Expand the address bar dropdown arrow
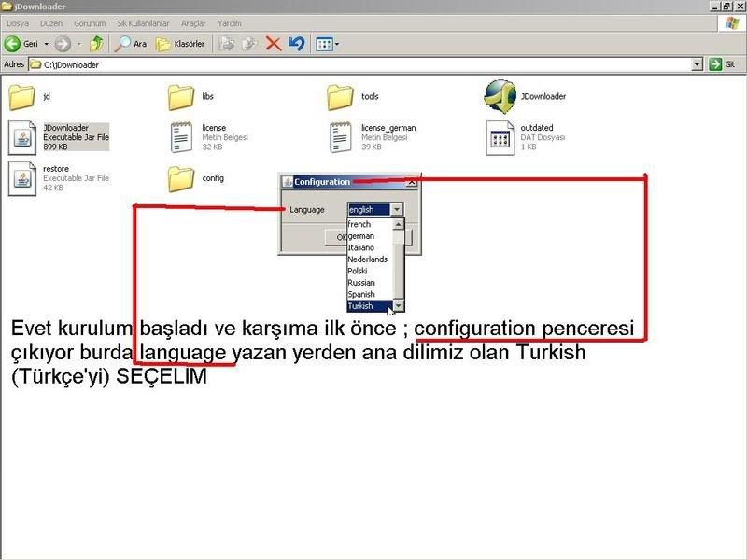Screen dimensions: 747x560 coord(697,64)
